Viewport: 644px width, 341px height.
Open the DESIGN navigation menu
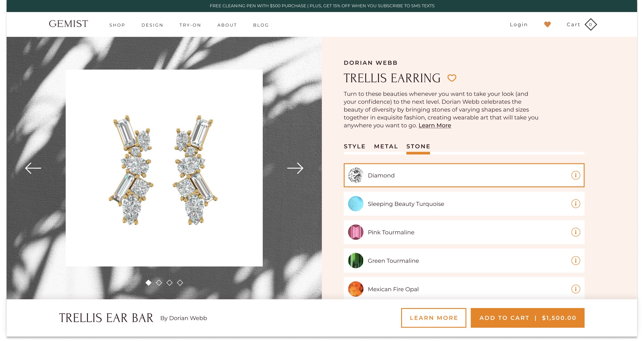(152, 24)
